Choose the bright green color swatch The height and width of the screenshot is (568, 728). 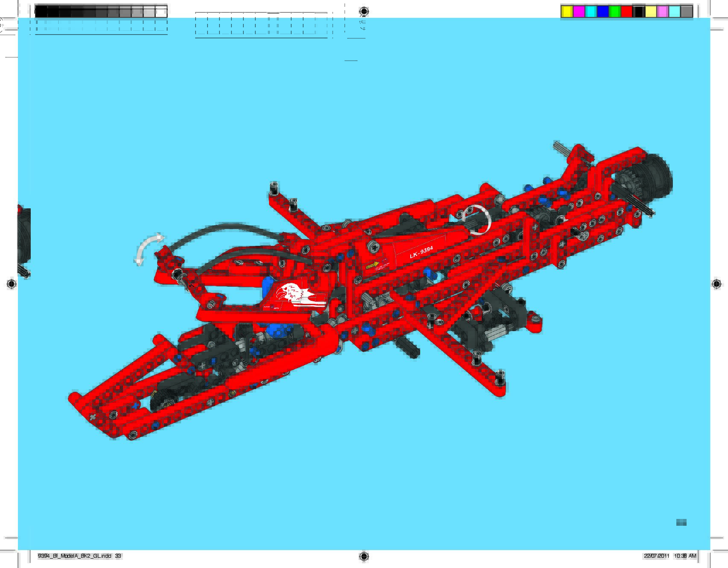614,12
